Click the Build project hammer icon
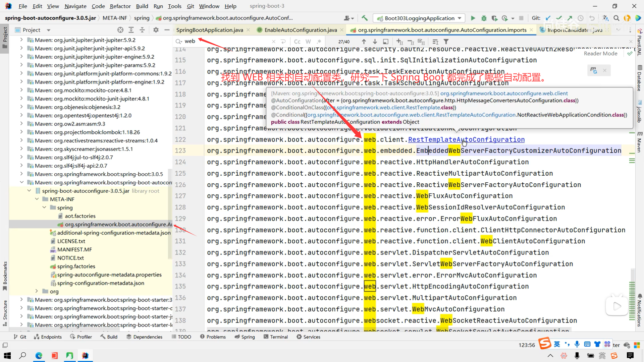The image size is (644, 362). (x=365, y=18)
